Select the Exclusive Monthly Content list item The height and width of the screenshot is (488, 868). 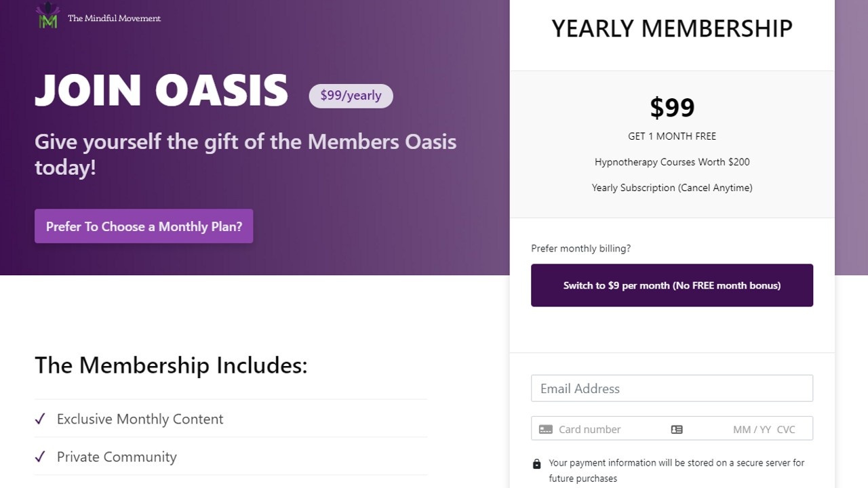pyautogui.click(x=140, y=419)
